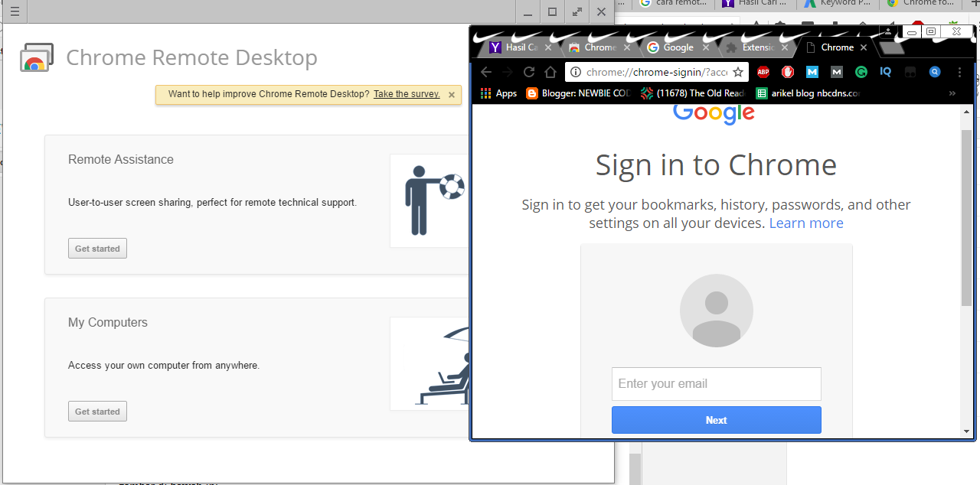Go forward in the front Chrome window
This screenshot has height=485, width=980.
click(507, 72)
